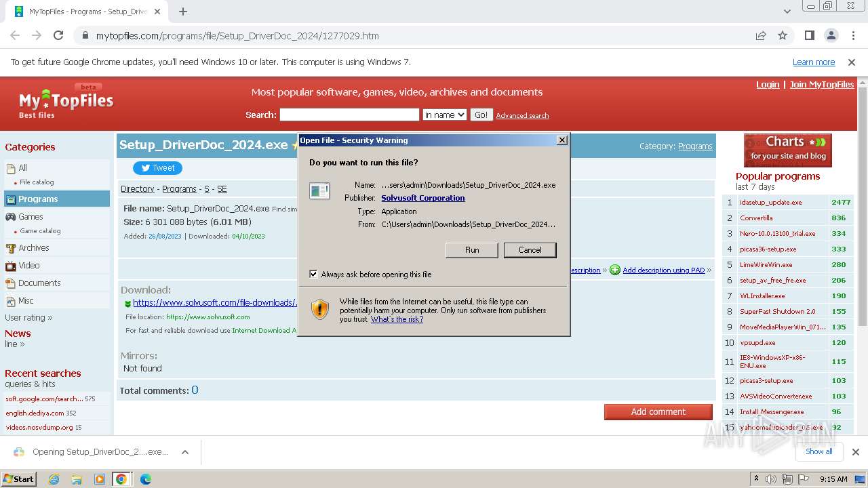Untick 'Always ask before opening this file'
Image resolution: width=868 pixels, height=488 pixels.
[x=313, y=274]
